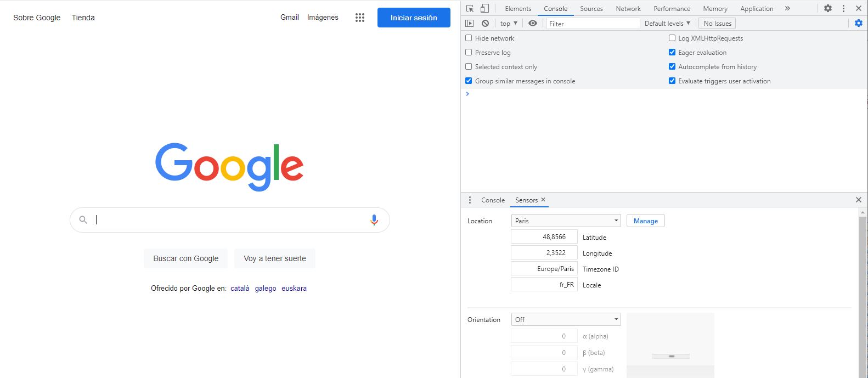Enable Hide network checkbox
The width and height of the screenshot is (868, 378).
pyautogui.click(x=469, y=38)
